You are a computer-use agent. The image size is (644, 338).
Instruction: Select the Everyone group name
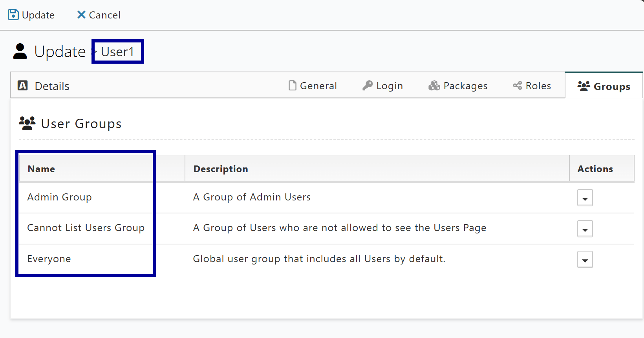point(49,259)
